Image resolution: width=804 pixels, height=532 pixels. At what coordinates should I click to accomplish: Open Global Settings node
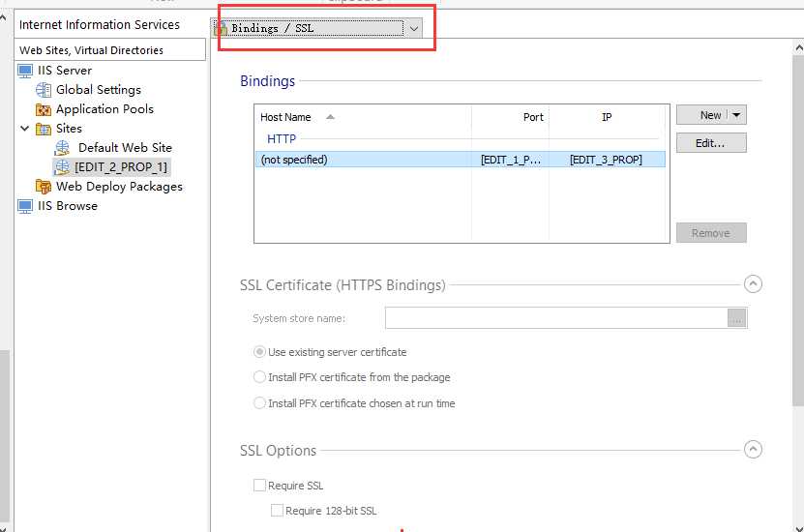click(99, 90)
